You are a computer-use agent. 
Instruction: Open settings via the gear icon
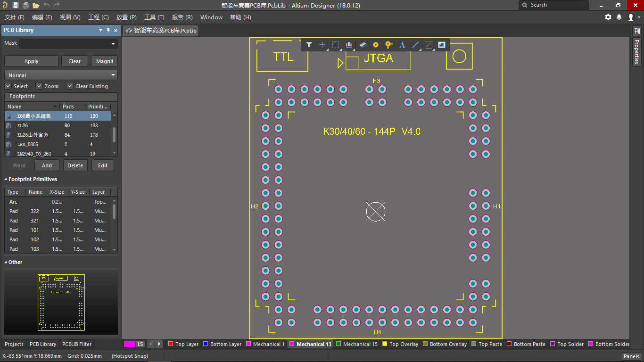point(608,17)
